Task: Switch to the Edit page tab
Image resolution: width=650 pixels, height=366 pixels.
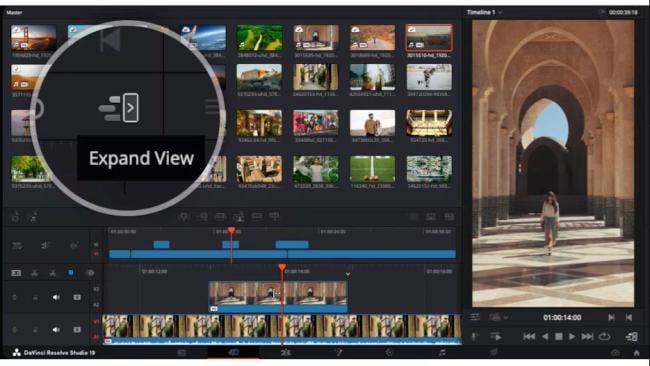Action: (286, 353)
